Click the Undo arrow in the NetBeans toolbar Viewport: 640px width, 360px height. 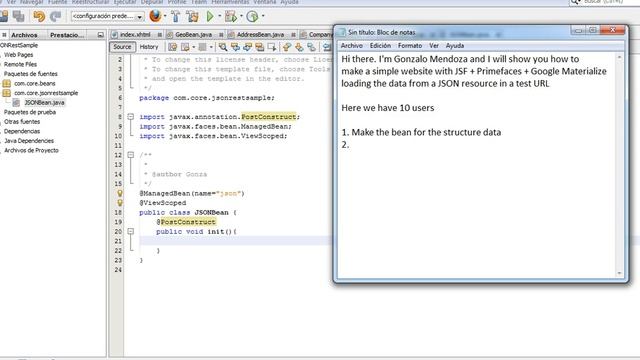39,16
